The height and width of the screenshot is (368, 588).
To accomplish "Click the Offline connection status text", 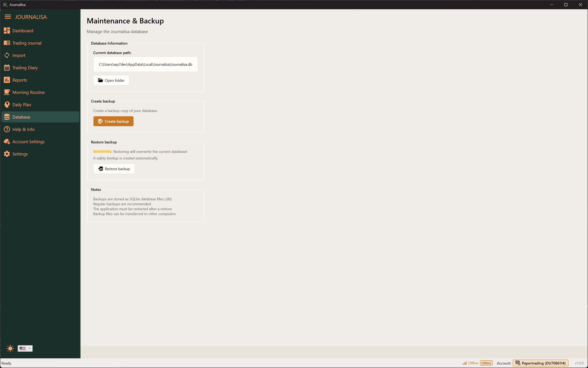I will click(x=473, y=363).
